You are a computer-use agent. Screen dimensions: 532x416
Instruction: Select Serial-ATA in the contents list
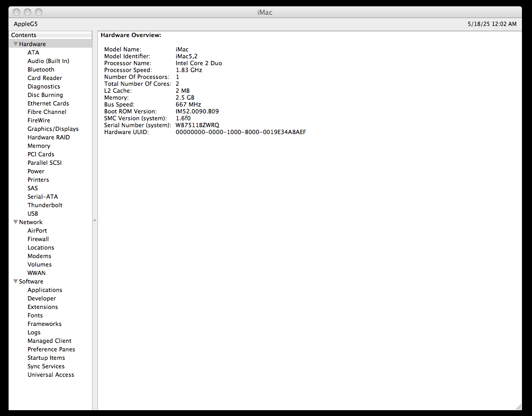[x=42, y=197]
